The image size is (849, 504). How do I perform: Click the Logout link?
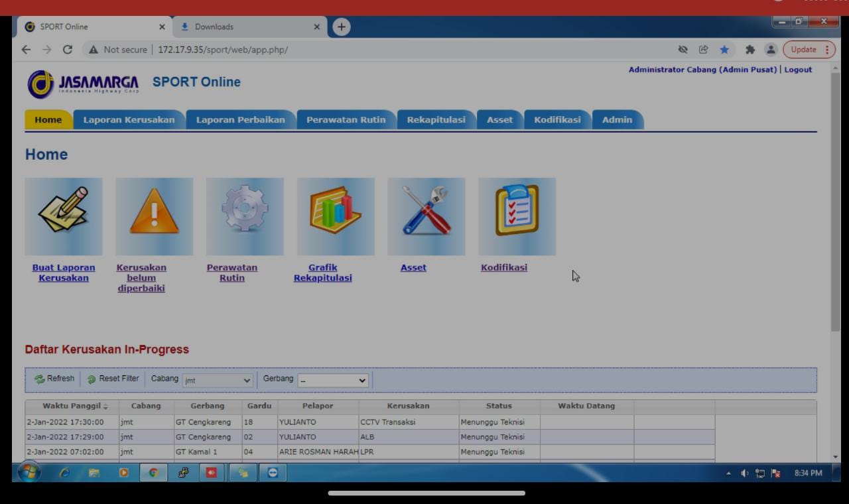(x=798, y=70)
